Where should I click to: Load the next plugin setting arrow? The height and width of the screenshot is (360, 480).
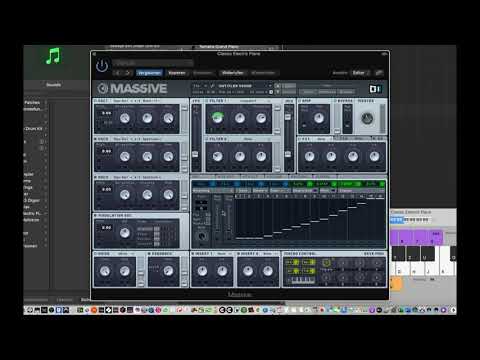[128, 73]
